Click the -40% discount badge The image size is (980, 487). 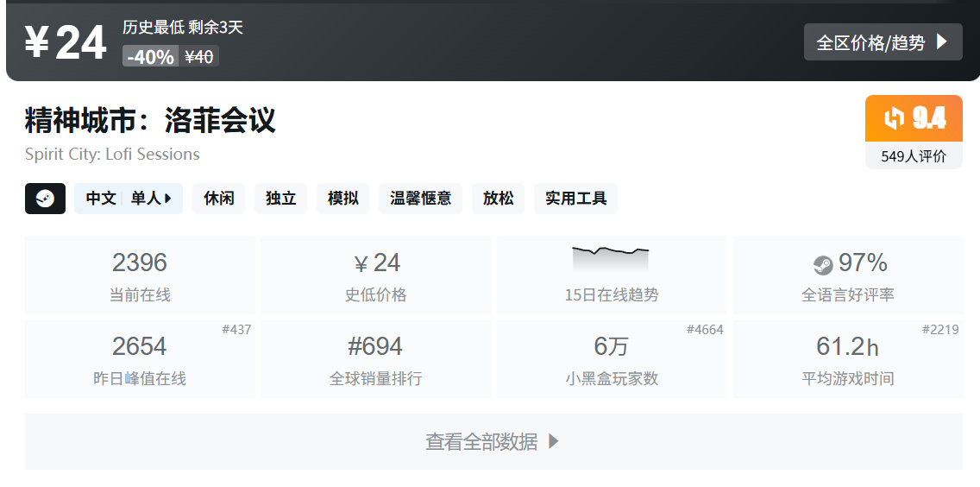pyautogui.click(x=151, y=57)
